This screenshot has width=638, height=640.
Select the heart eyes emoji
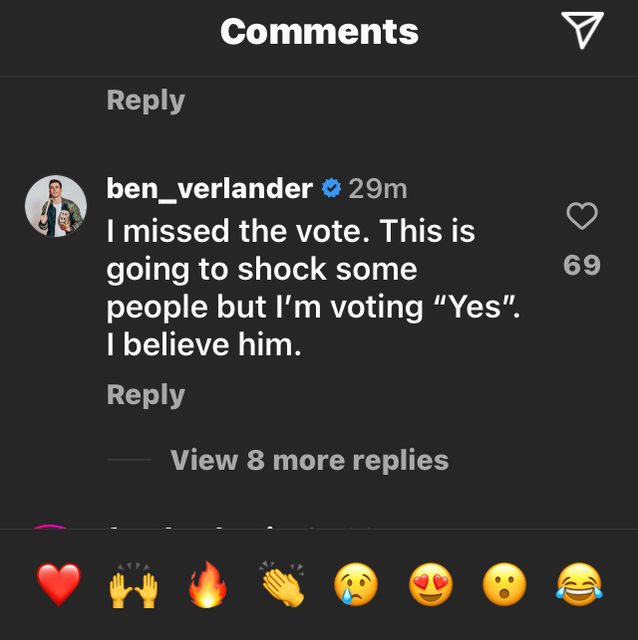point(431,584)
